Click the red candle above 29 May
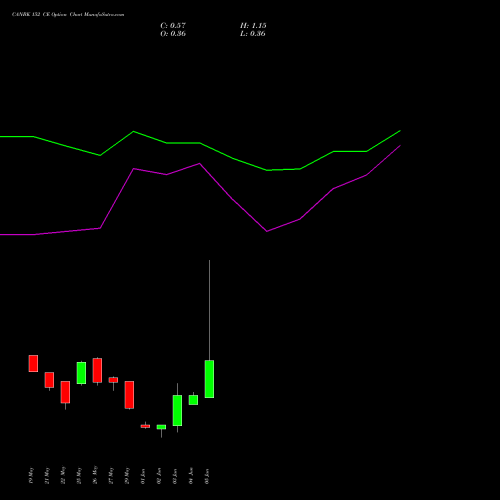This screenshot has width=500, height=500. pos(129,395)
